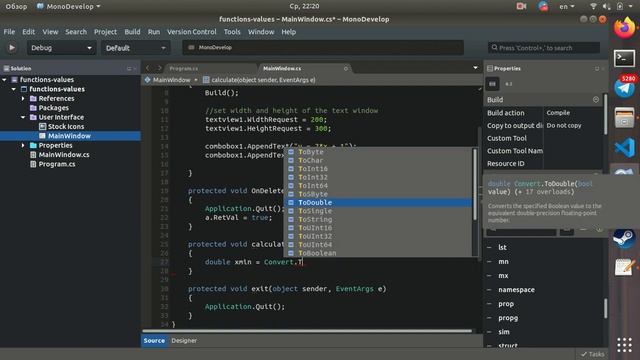Image resolution: width=640 pixels, height=360 pixels.
Task: Open the Debug configuration dropdown
Action: point(61,48)
